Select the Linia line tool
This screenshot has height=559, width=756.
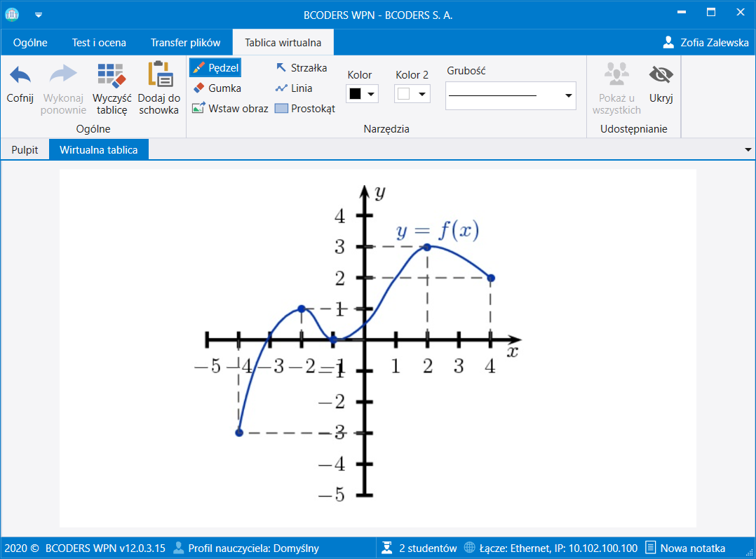294,88
